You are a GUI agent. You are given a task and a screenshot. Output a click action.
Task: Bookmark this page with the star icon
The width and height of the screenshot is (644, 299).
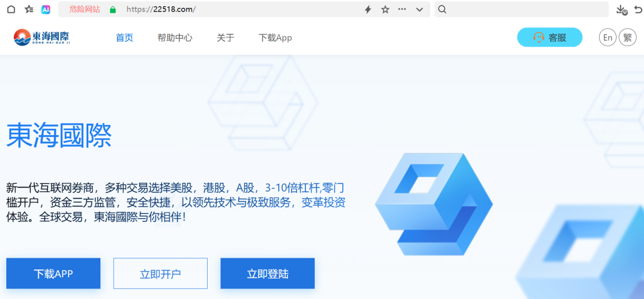click(385, 10)
